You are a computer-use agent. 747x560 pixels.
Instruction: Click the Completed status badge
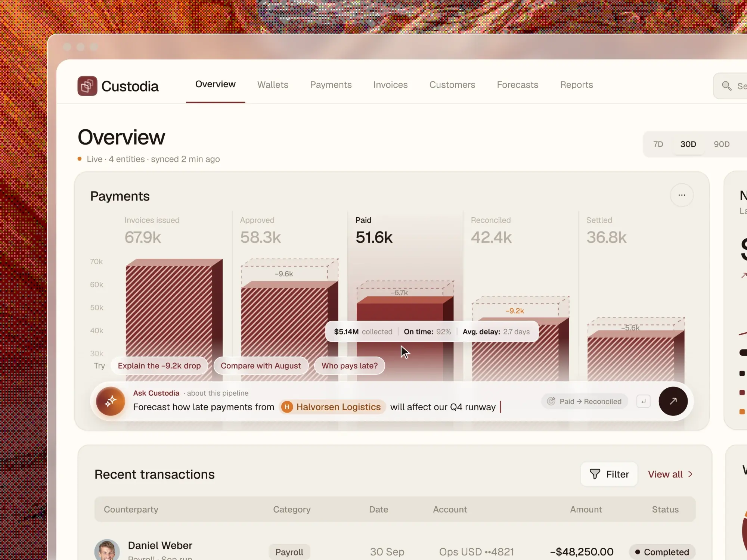662,552
